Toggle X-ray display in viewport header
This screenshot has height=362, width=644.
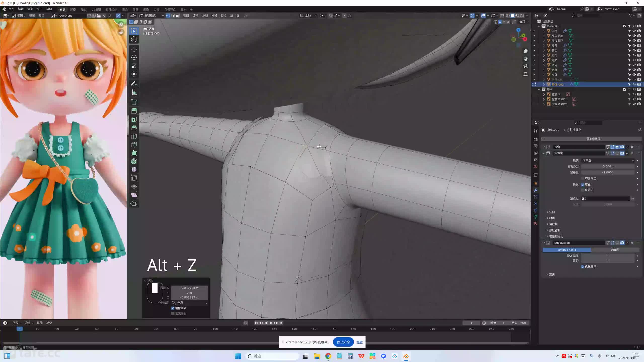point(502,15)
